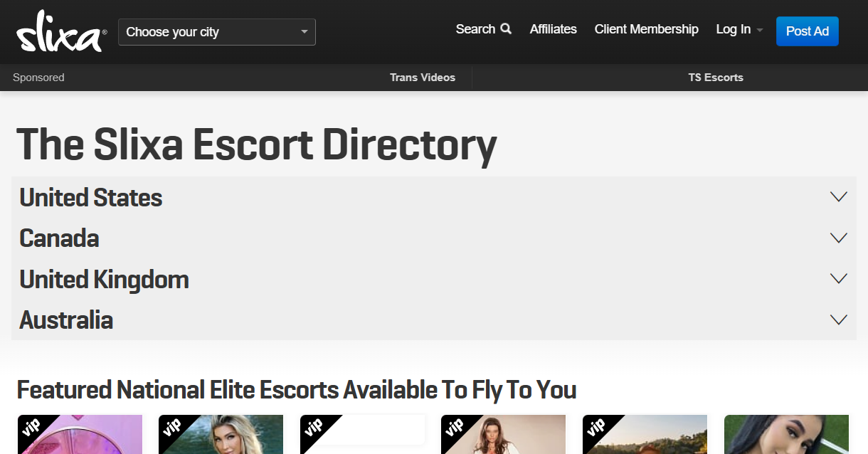Open the fourth featured VIP thumbnail
Viewport: 868px width, 454px height.
(x=503, y=435)
